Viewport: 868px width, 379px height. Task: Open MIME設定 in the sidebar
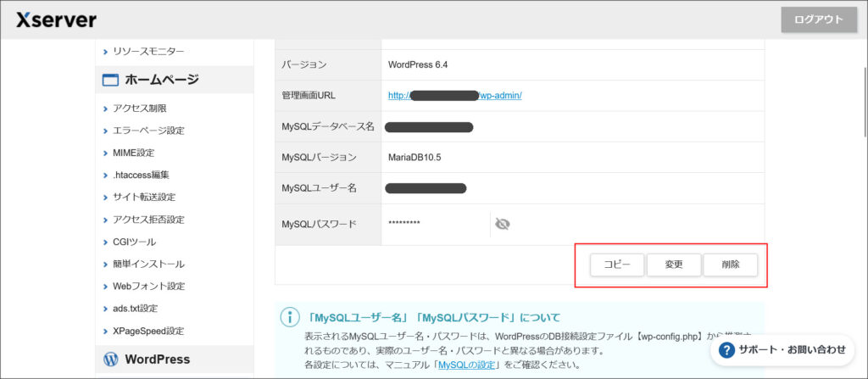click(x=133, y=153)
